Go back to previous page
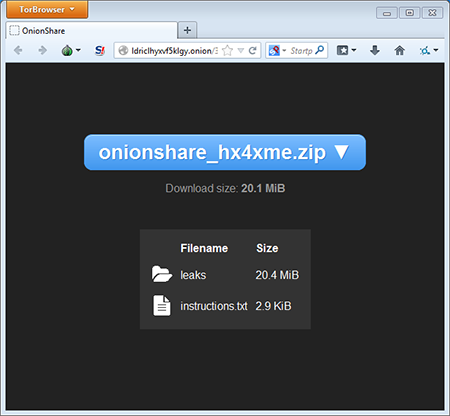 pos(18,50)
